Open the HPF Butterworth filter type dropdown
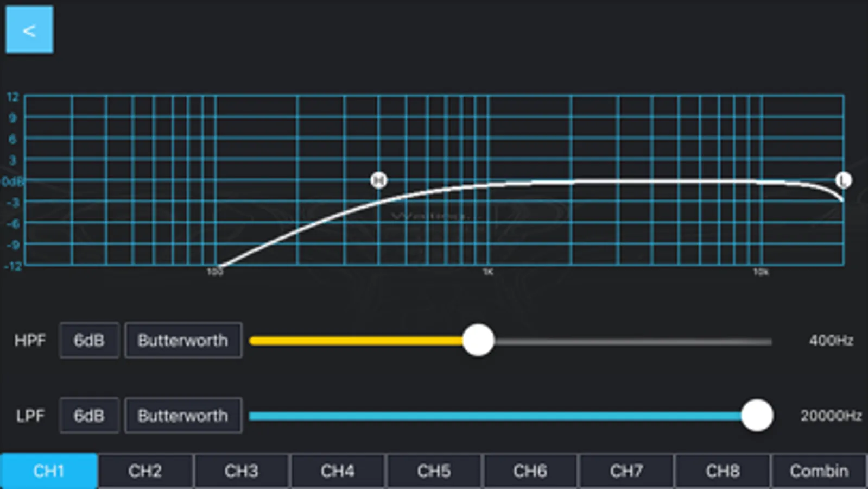 coord(183,341)
